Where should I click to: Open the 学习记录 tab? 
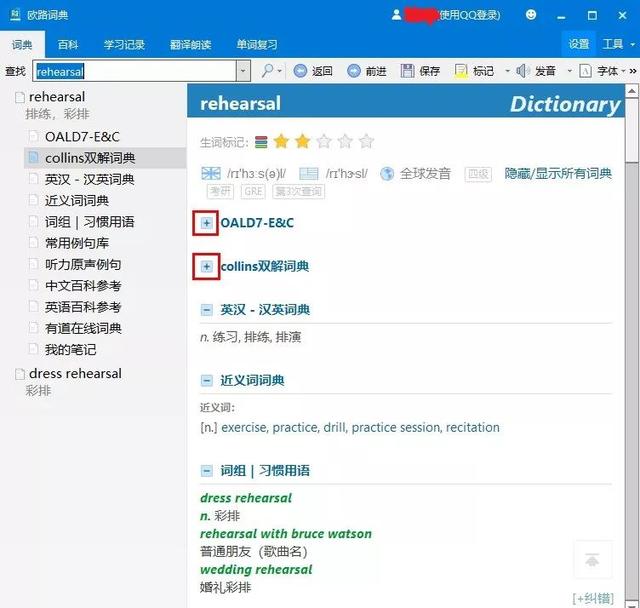(124, 44)
